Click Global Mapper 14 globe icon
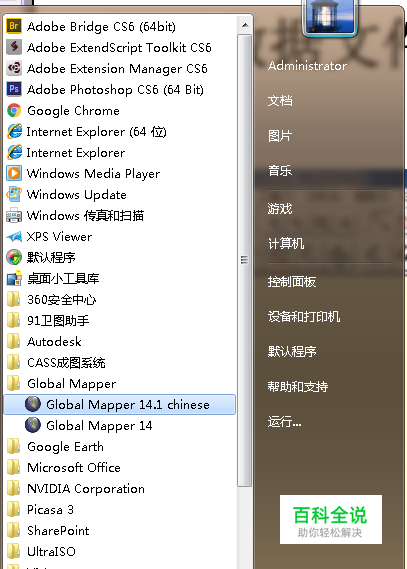This screenshot has height=569, width=407. click(x=33, y=425)
